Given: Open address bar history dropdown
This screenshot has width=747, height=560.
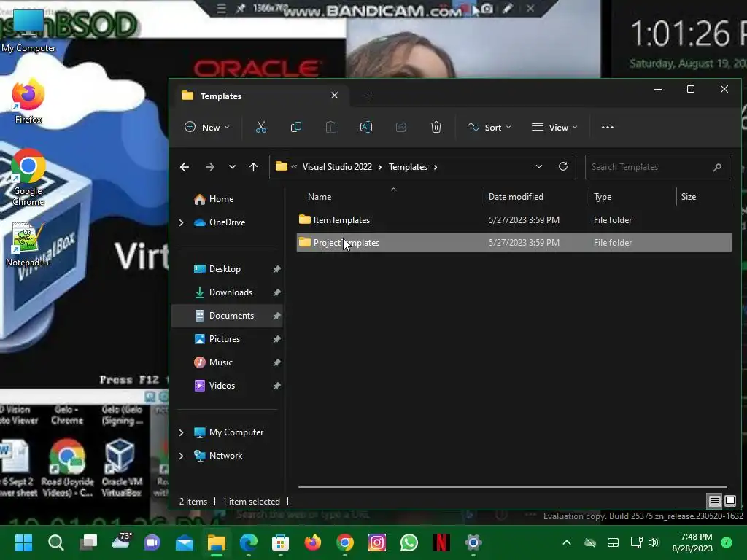Looking at the screenshot, I should 539,167.
